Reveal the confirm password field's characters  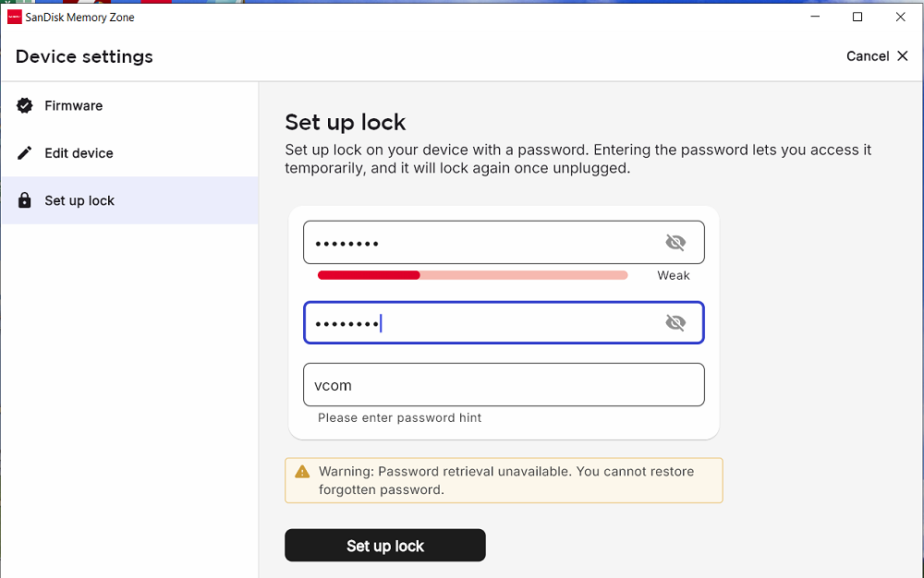tap(675, 322)
